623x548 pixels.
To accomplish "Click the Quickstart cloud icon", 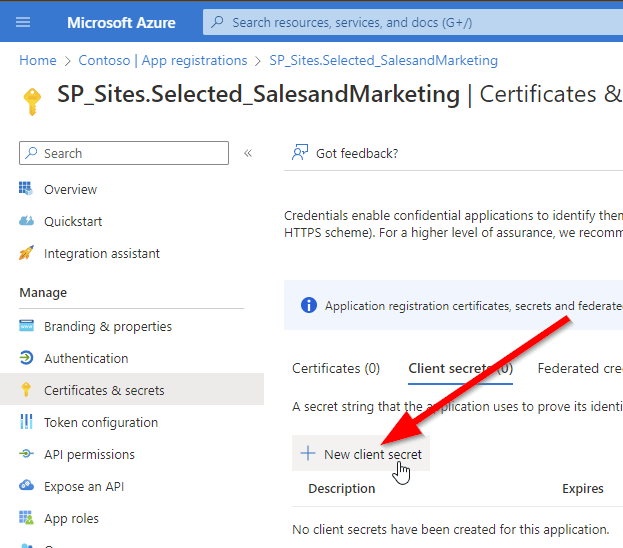I will coord(26,221).
